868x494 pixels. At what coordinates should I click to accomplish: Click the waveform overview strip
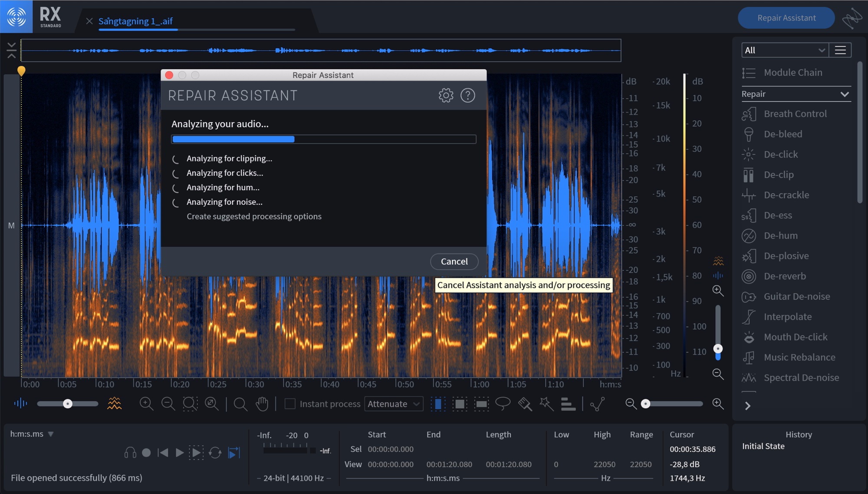(x=321, y=50)
